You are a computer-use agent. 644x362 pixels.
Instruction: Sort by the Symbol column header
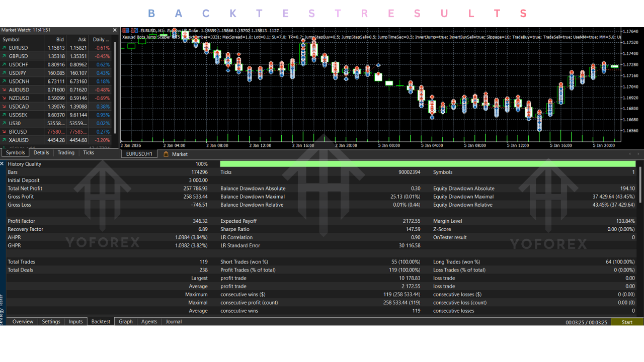pos(22,39)
